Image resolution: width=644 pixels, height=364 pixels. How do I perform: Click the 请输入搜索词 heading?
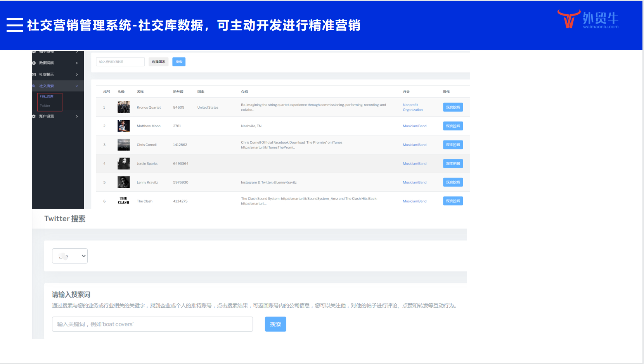[71, 295]
